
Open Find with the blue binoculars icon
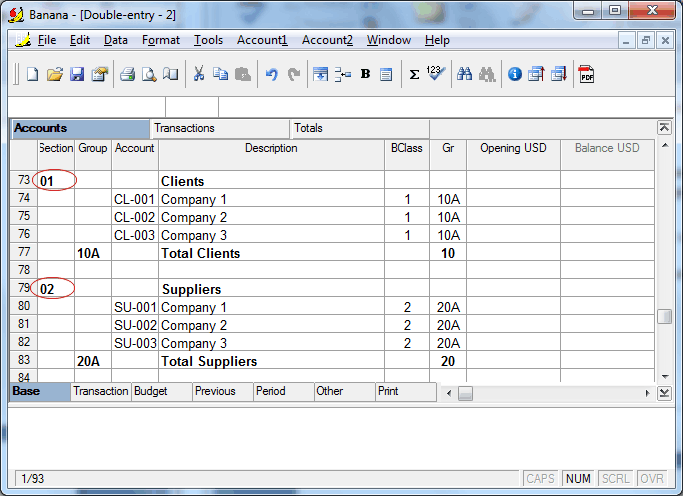(464, 74)
